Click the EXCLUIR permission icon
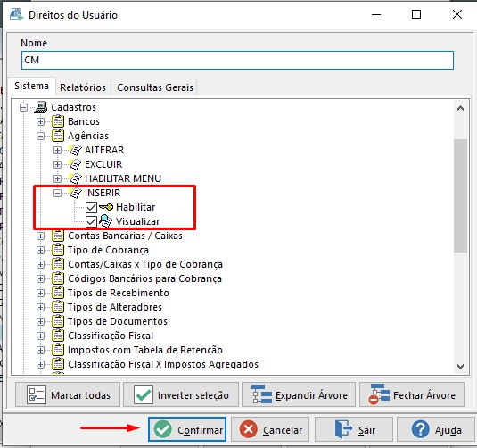Screen dimensions: 477x448 pos(75,164)
